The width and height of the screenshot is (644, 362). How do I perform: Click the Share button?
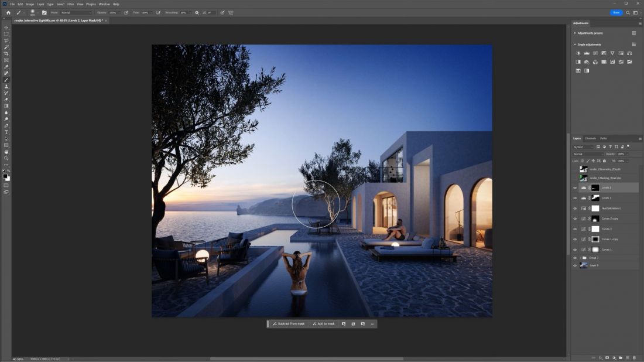coord(616,13)
